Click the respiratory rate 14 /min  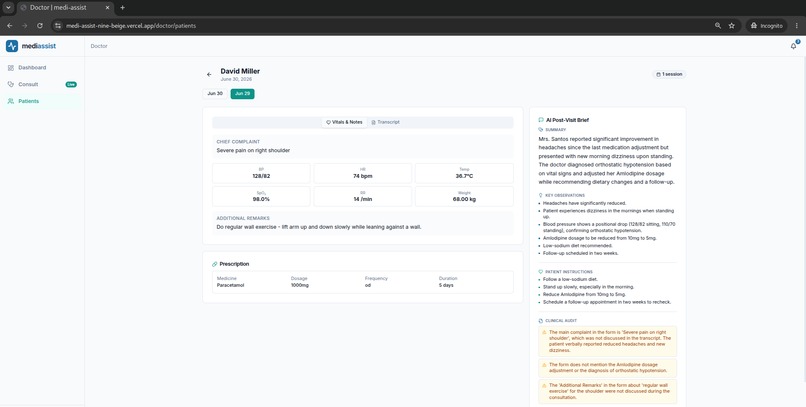pyautogui.click(x=363, y=199)
